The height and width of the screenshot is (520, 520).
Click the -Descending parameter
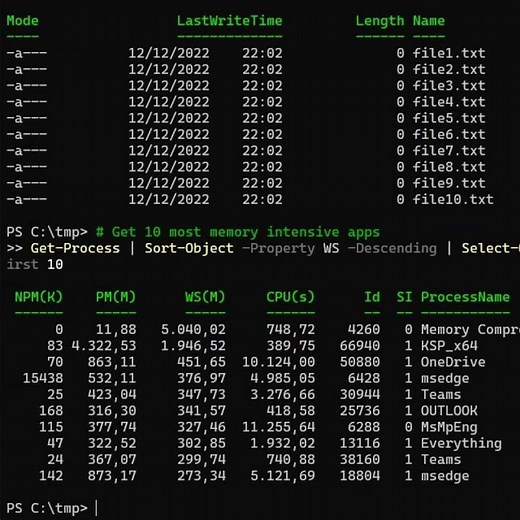tap(392, 248)
